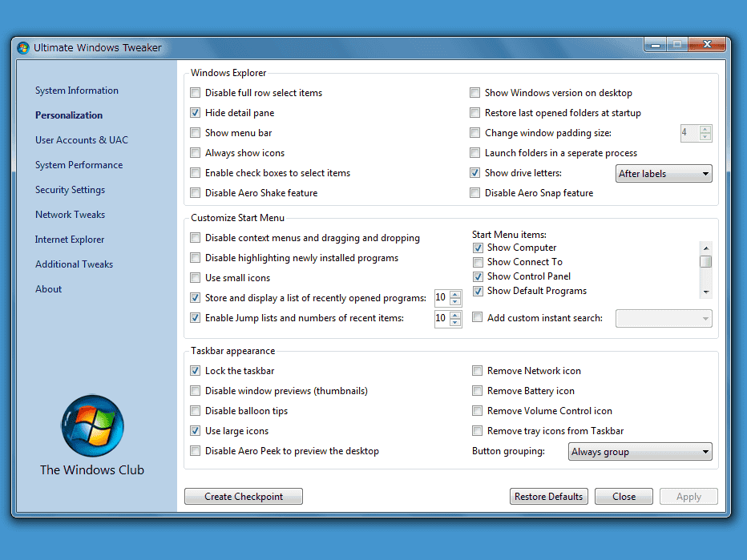The height and width of the screenshot is (560, 747).
Task: Click the Restore Defaults button
Action: (x=548, y=496)
